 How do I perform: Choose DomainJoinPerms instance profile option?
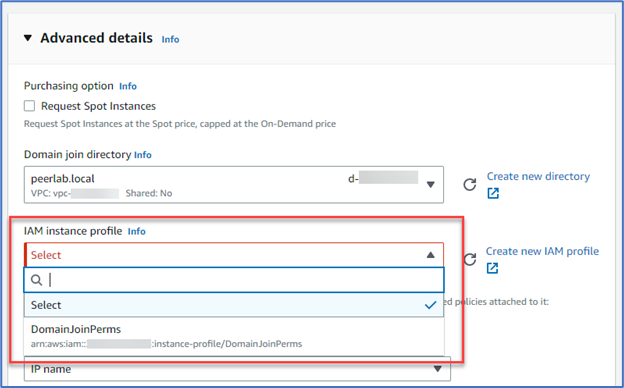coord(234,336)
